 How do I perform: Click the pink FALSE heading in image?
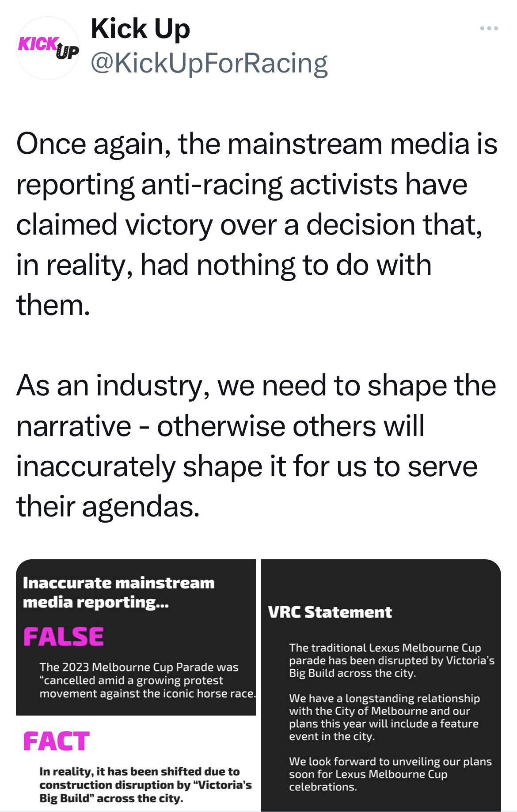click(x=64, y=637)
